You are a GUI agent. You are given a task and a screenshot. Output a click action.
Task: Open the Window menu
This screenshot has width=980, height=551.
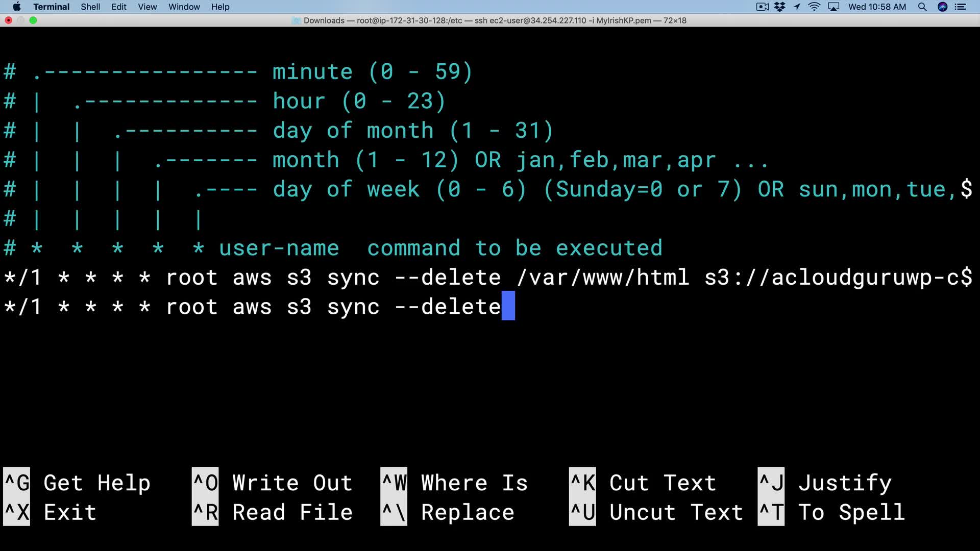184,7
